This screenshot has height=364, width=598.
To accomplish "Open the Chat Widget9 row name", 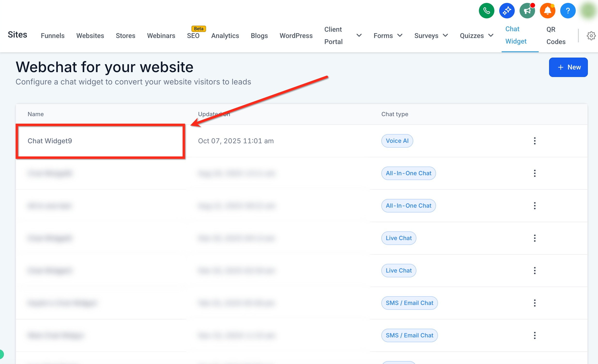I will (50, 141).
